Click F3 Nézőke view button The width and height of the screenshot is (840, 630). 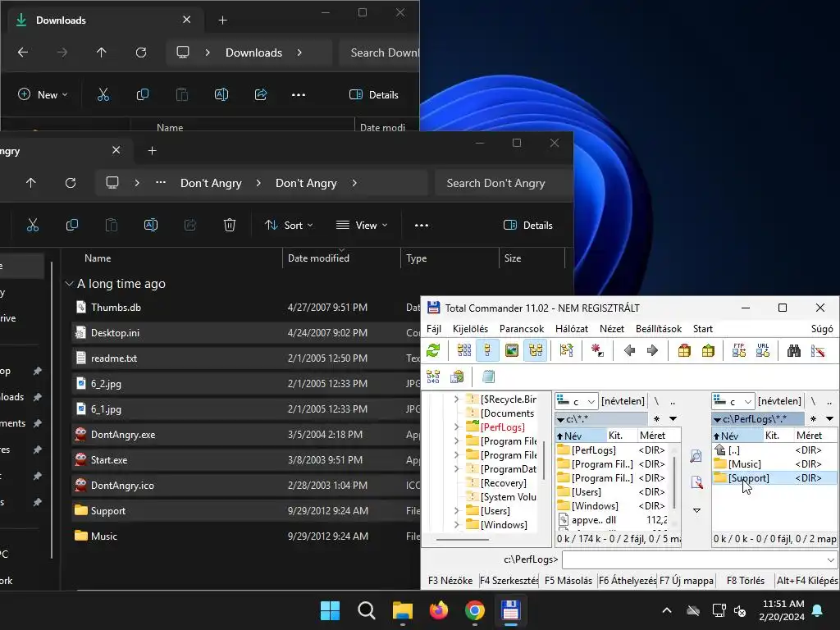(x=450, y=581)
